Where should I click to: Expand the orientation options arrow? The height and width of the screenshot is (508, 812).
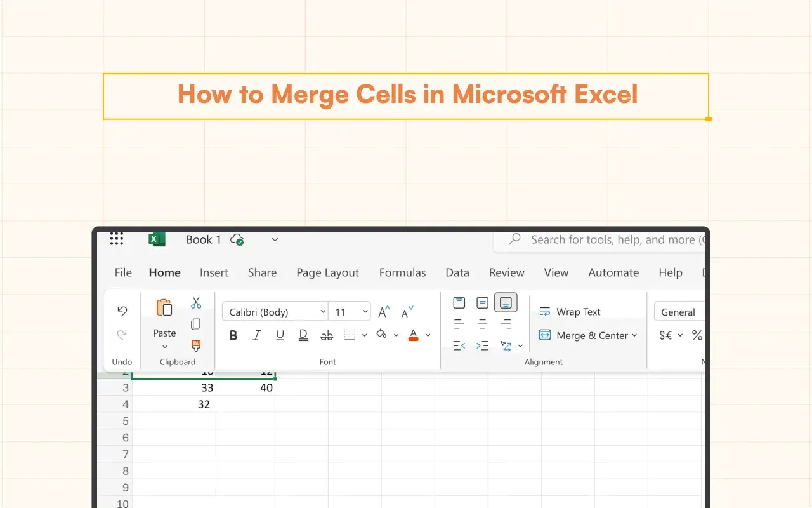(520, 346)
